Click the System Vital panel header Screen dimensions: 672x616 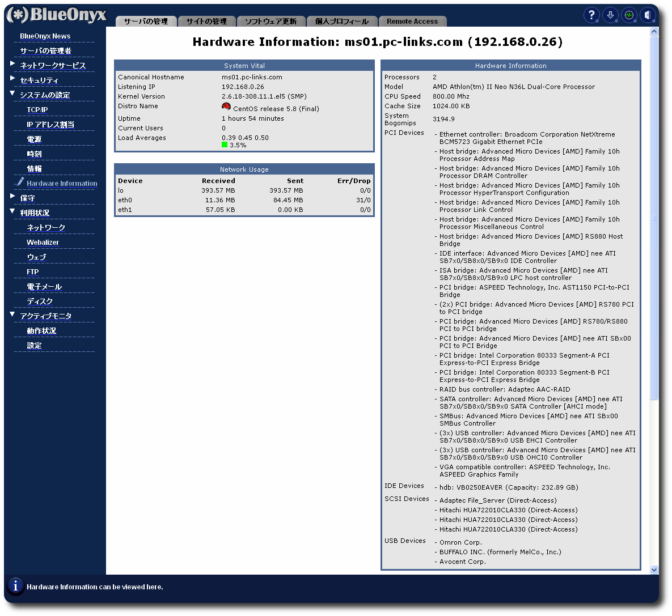(244, 66)
